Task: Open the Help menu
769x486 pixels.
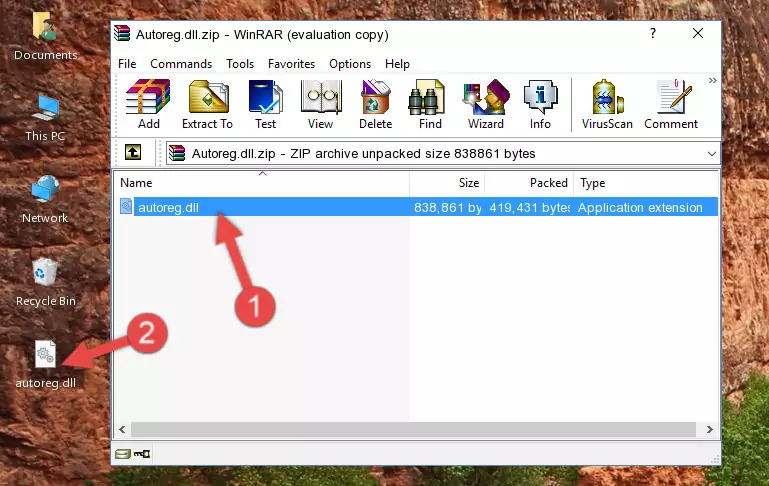Action: 397,64
